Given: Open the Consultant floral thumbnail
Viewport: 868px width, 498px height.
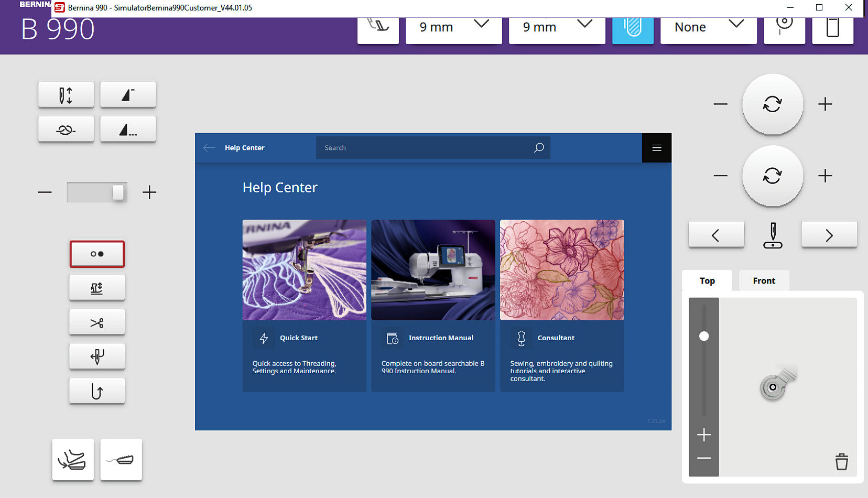Looking at the screenshot, I should tap(562, 270).
